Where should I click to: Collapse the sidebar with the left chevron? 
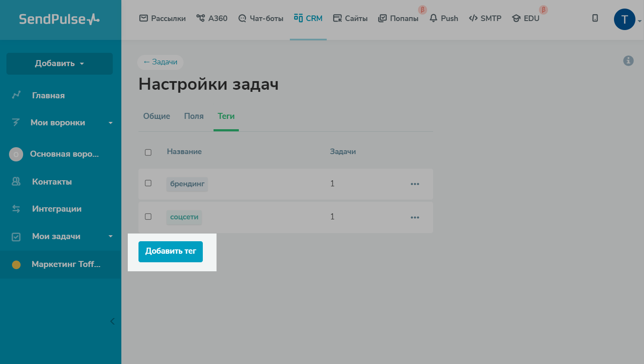112,321
